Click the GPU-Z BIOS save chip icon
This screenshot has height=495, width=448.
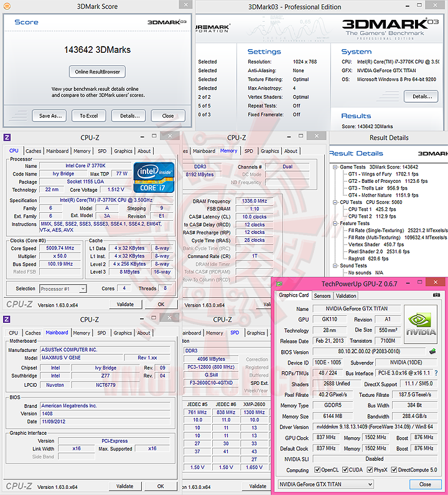[432, 351]
